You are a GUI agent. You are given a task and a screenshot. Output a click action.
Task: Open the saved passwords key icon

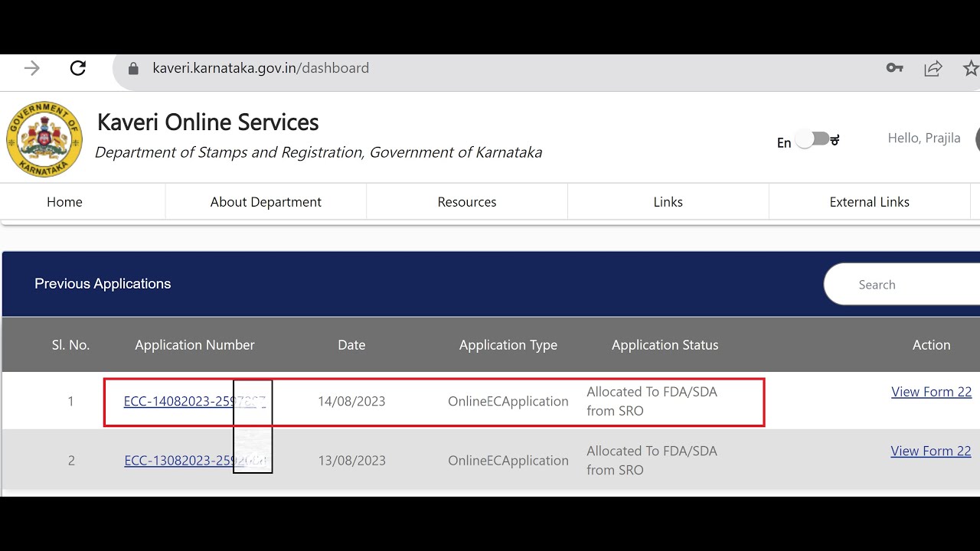tap(894, 68)
